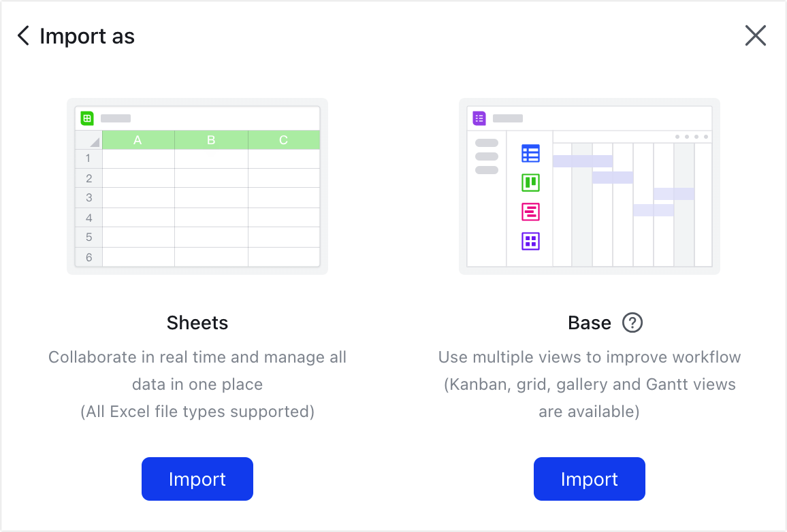
Task: Select the purple gallery grid view icon
Action: [x=530, y=241]
